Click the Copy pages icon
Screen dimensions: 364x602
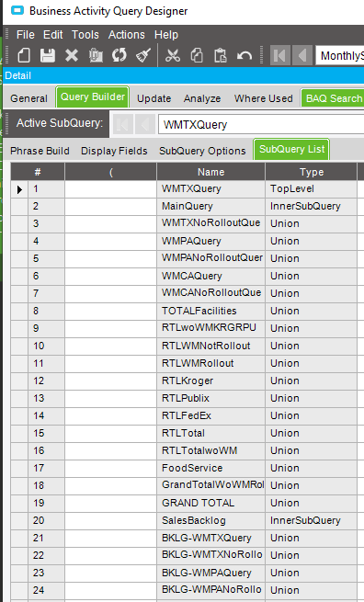[x=197, y=56]
